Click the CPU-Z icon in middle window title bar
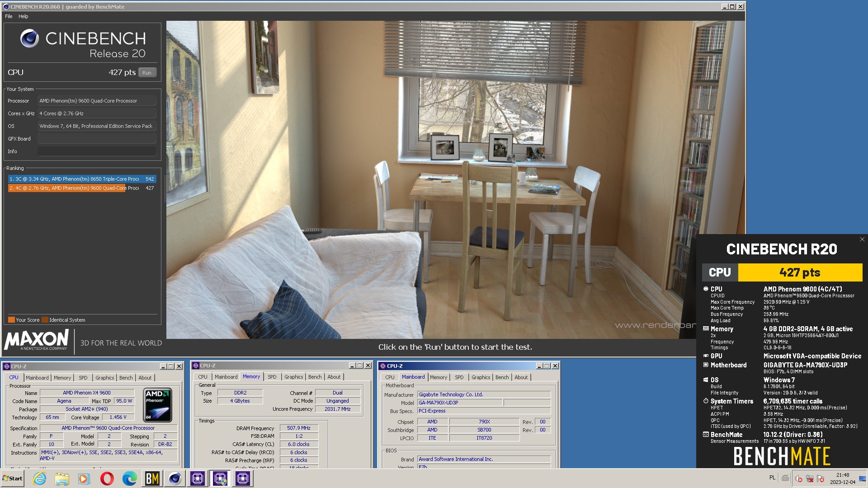Viewport: 868px width, 488px height. [195, 366]
